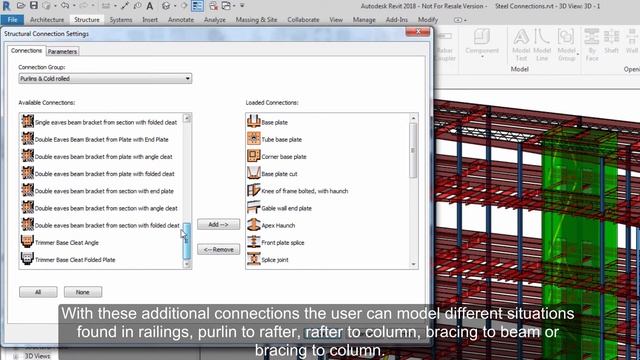Click the Manage ribbon tab
Viewport: 640px width, 360px height.
pyautogui.click(x=364, y=20)
